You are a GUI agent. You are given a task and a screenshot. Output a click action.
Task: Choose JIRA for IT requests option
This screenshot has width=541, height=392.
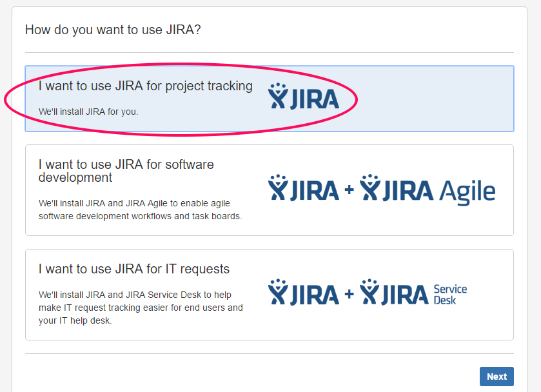coord(270,295)
